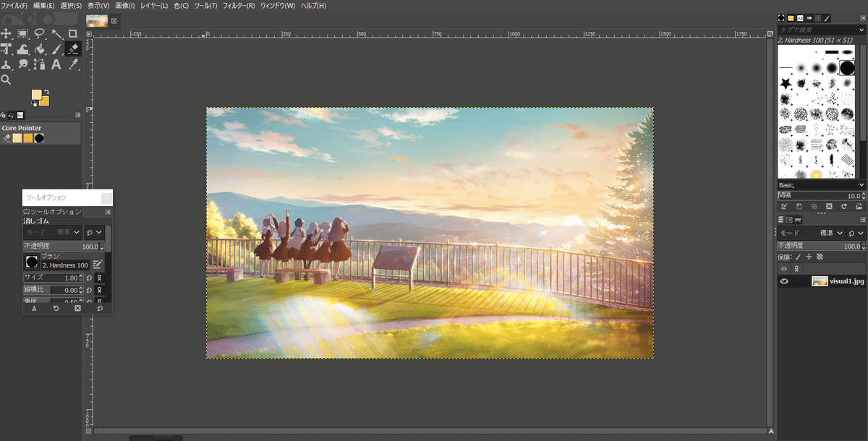The width and height of the screenshot is (868, 441).
Task: Select the Move tool
Action: coord(6,33)
